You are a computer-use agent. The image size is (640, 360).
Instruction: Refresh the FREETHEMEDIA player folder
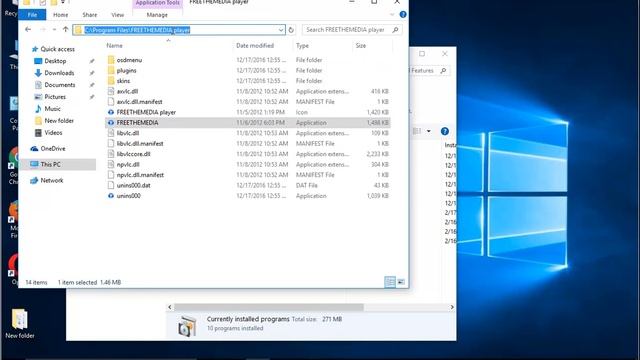pyautogui.click(x=291, y=30)
